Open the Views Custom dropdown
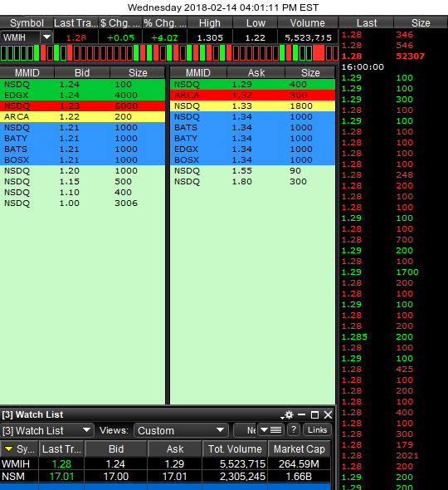448x490 pixels. point(181,430)
